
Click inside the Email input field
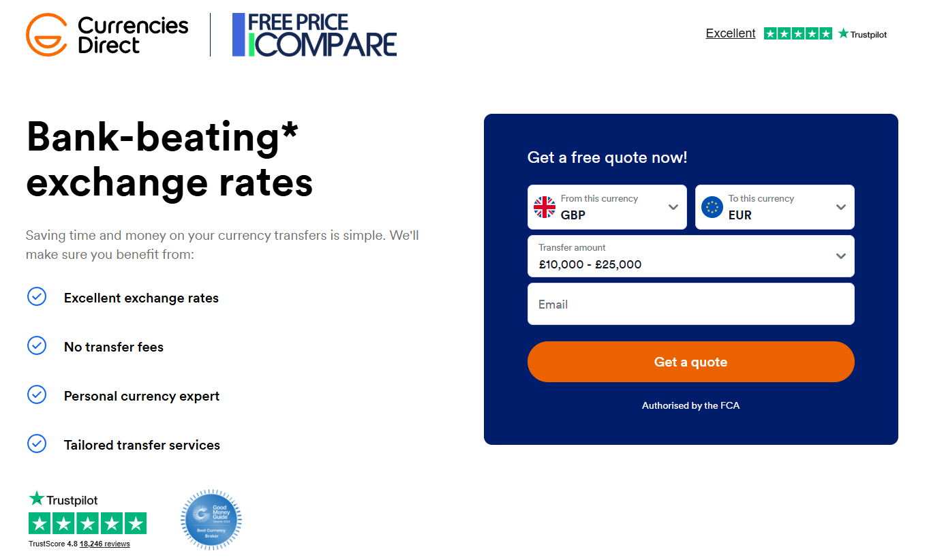click(x=690, y=303)
